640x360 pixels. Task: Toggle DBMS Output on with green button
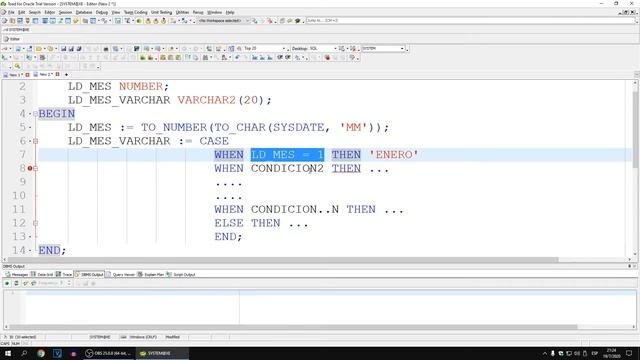pos(7,283)
